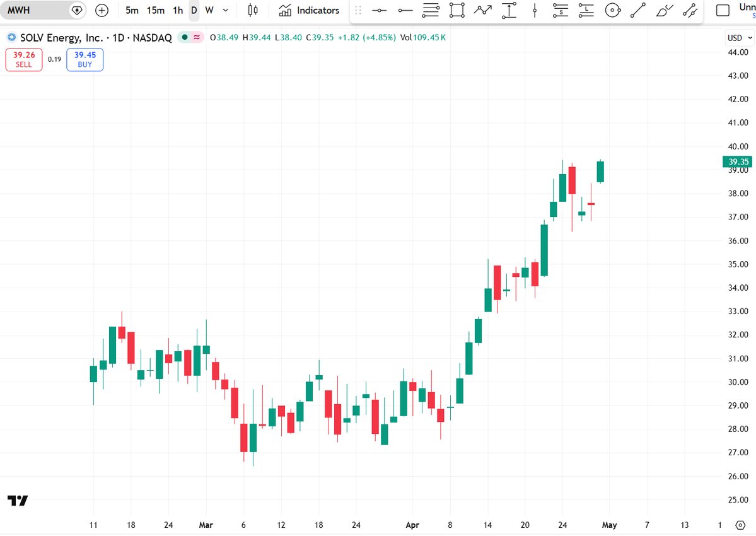This screenshot has height=536, width=756.
Task: Select the parallel channel tool
Action: 690,10
